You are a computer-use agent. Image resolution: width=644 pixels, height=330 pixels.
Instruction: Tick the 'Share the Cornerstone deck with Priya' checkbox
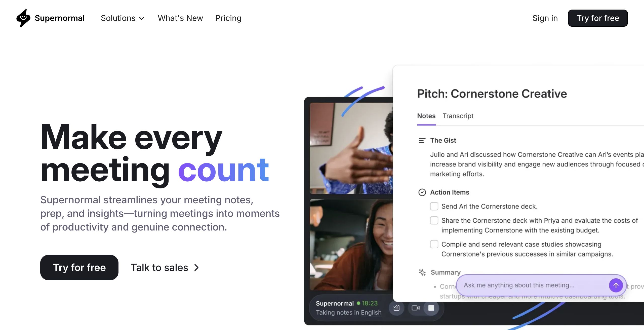click(434, 220)
